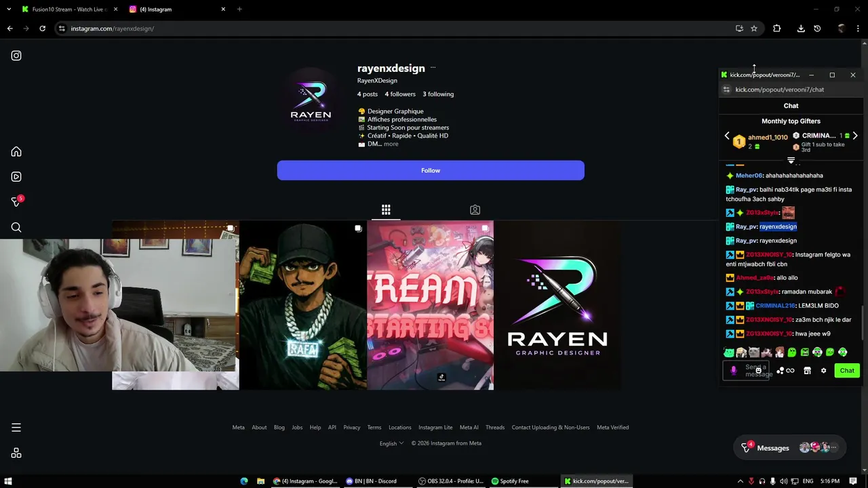The image size is (868, 488).
Task: Go back in the Chrome browser
Action: [x=9, y=28]
